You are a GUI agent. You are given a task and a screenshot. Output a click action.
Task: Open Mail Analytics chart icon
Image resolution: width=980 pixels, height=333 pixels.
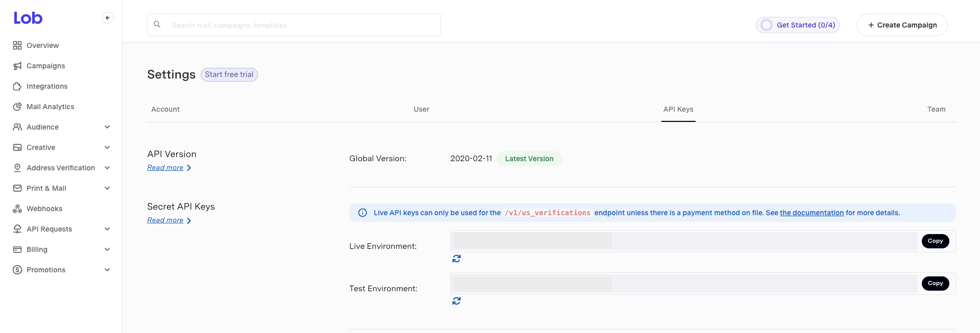(17, 107)
